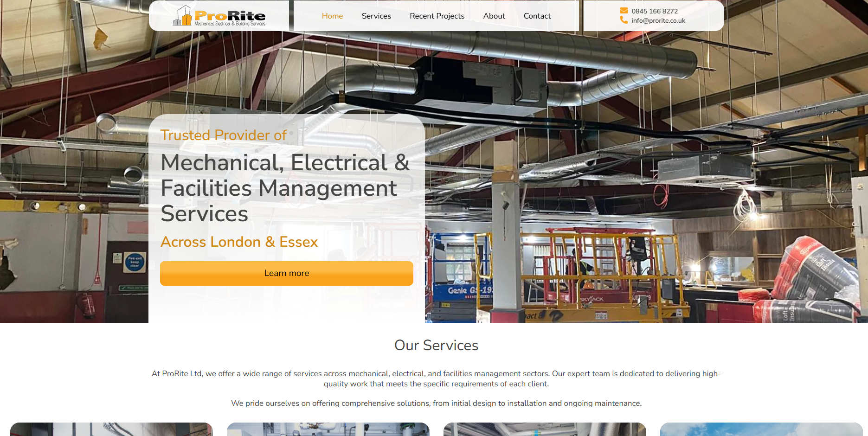868x436 pixels.
Task: Open the second service card thumbnail
Action: point(328,429)
